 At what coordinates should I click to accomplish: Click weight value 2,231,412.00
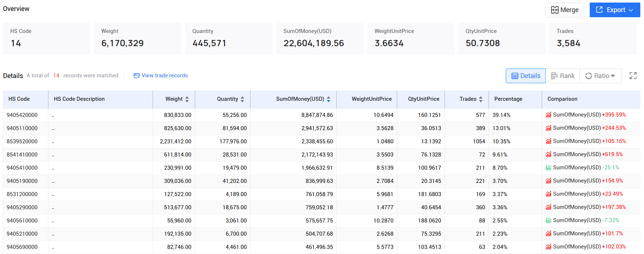click(x=176, y=141)
